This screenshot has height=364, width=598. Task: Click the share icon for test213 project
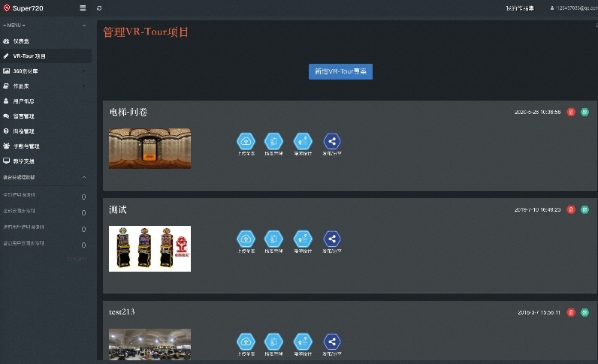[x=332, y=342]
